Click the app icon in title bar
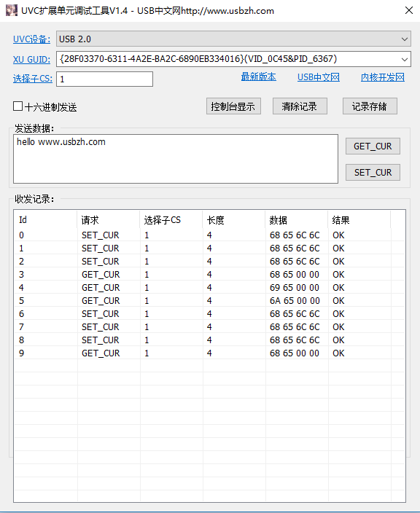 pos(11,10)
